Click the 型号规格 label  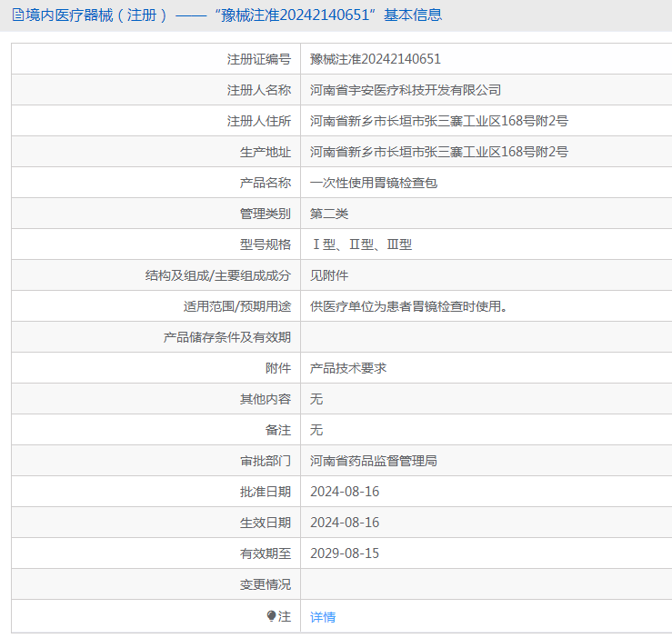266,244
